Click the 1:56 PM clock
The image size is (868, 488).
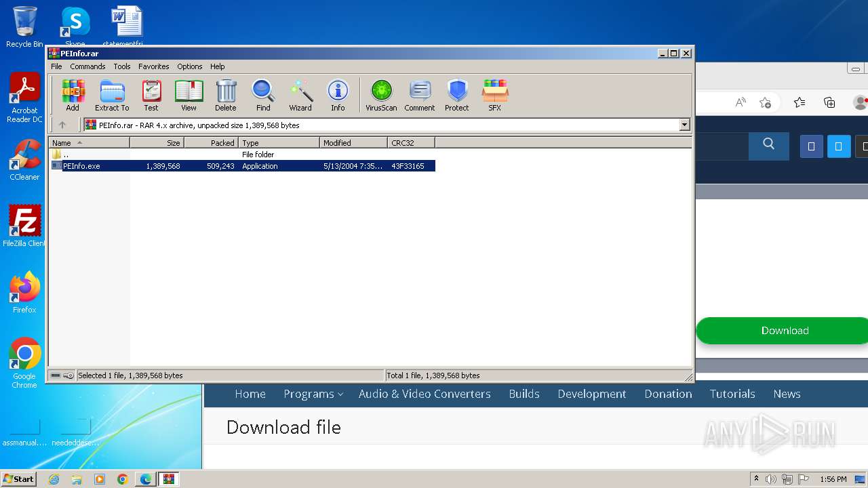tap(833, 479)
